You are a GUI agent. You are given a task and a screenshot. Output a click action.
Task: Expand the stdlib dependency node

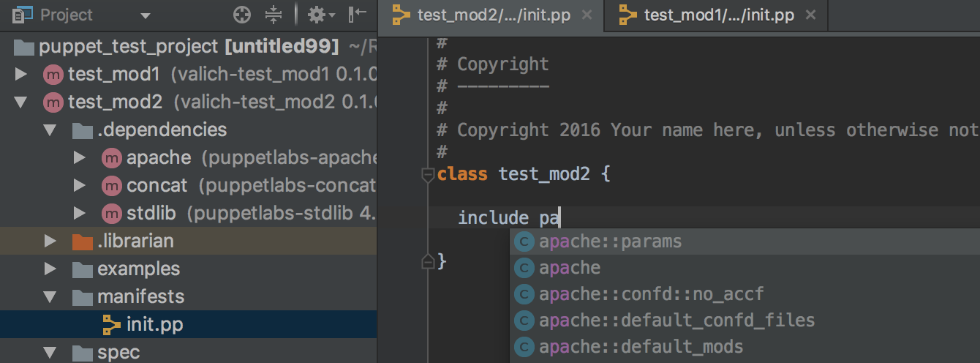coord(80,214)
